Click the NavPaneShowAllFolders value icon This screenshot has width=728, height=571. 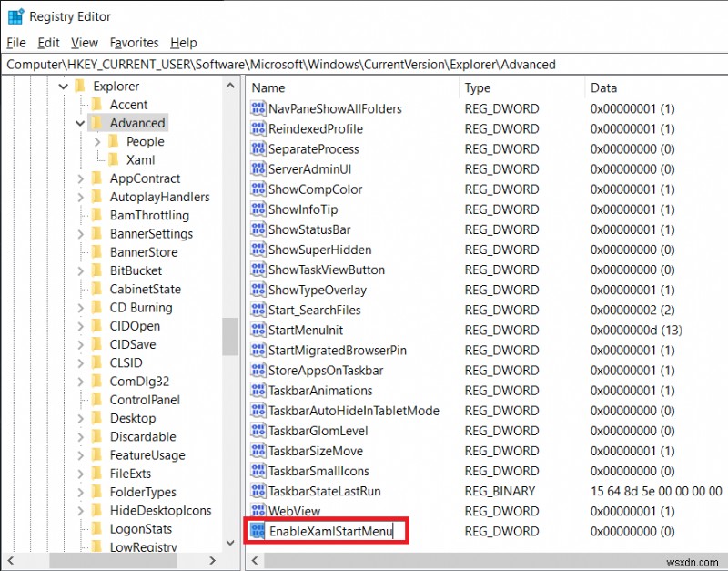click(258, 108)
